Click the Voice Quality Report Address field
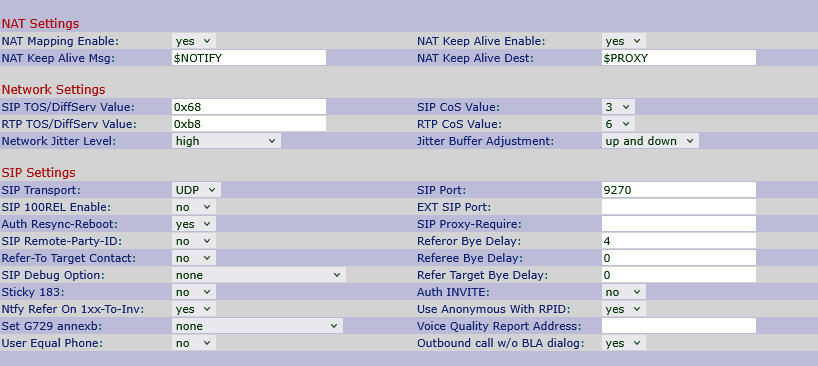 point(679,326)
